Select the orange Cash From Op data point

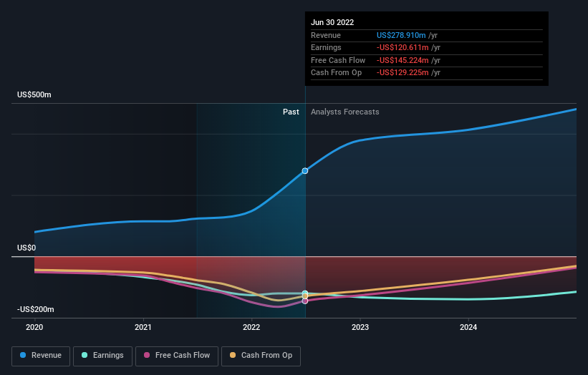(x=305, y=296)
